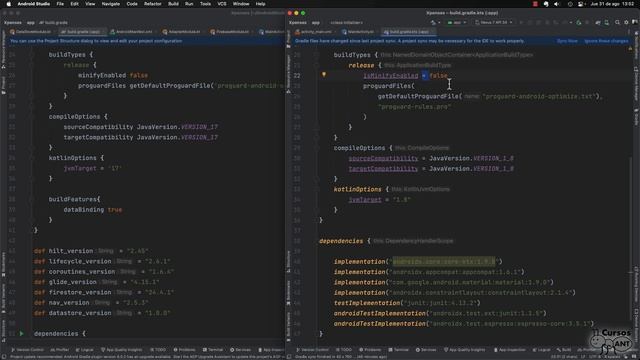This screenshot has height=360, width=640.
Task: Open TODO tool window in left window
Action: coord(158,350)
